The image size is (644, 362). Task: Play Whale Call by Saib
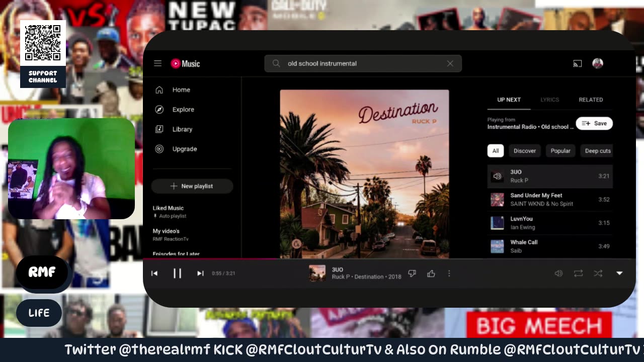point(550,246)
